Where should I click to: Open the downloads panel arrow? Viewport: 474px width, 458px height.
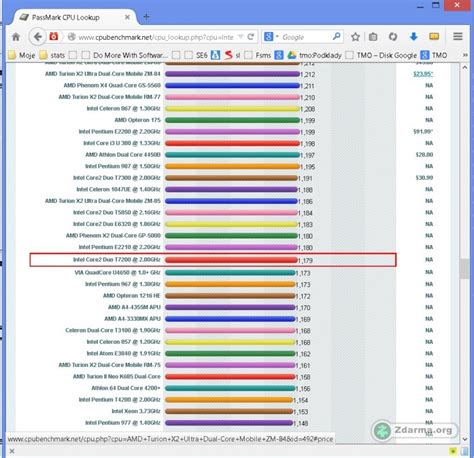pos(413,36)
